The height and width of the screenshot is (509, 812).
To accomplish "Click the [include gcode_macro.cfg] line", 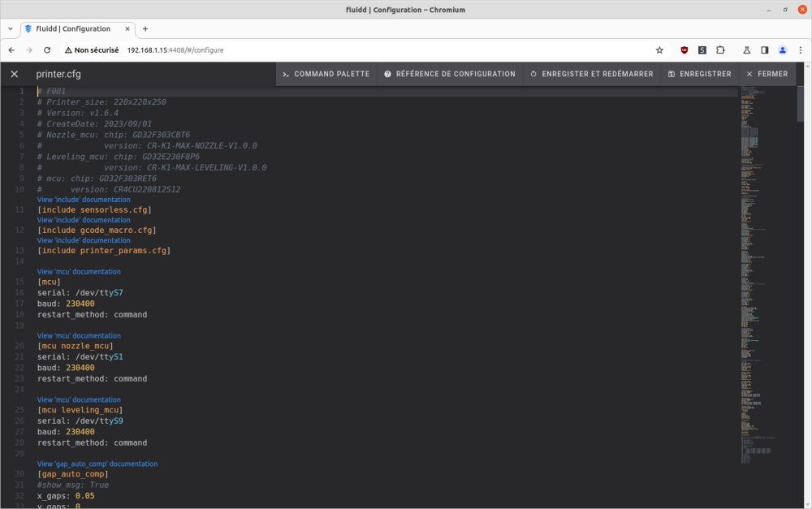I will pyautogui.click(x=97, y=230).
